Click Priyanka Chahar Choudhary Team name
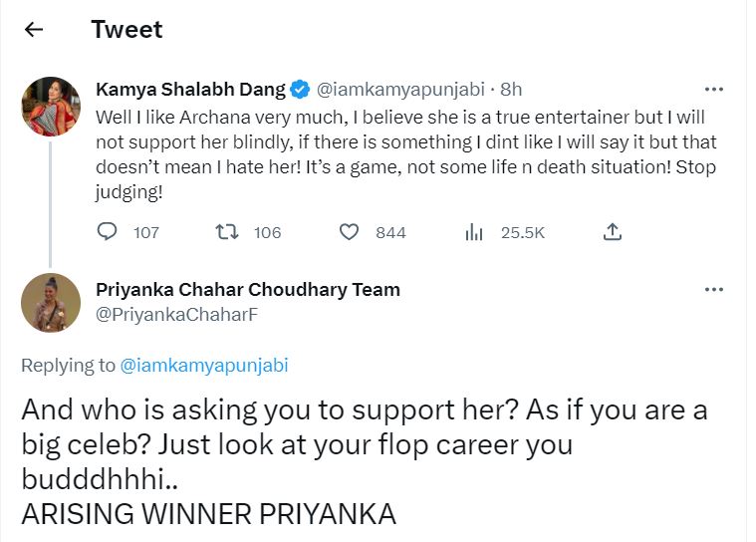756x542 pixels. tap(248, 290)
